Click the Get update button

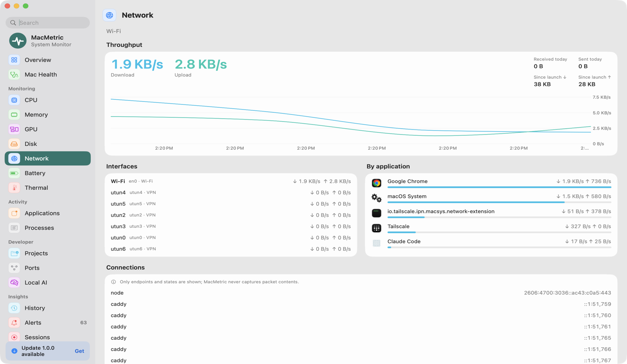(79, 351)
